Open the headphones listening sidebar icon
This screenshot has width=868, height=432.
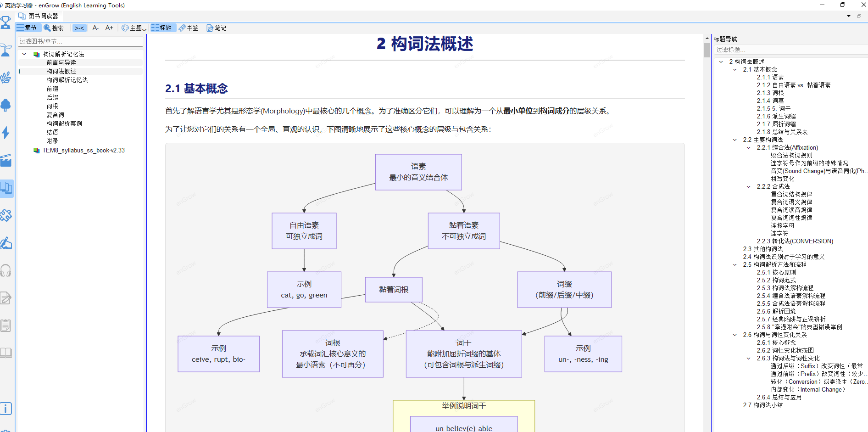(x=6, y=270)
